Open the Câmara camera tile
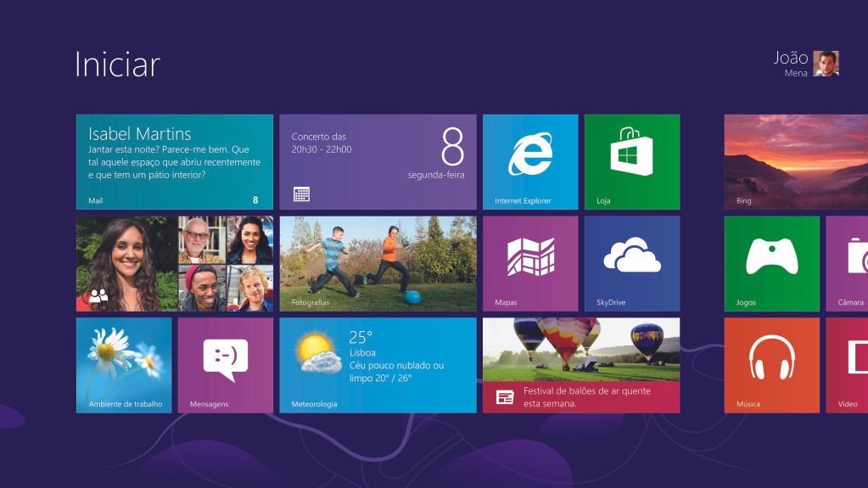 848,263
